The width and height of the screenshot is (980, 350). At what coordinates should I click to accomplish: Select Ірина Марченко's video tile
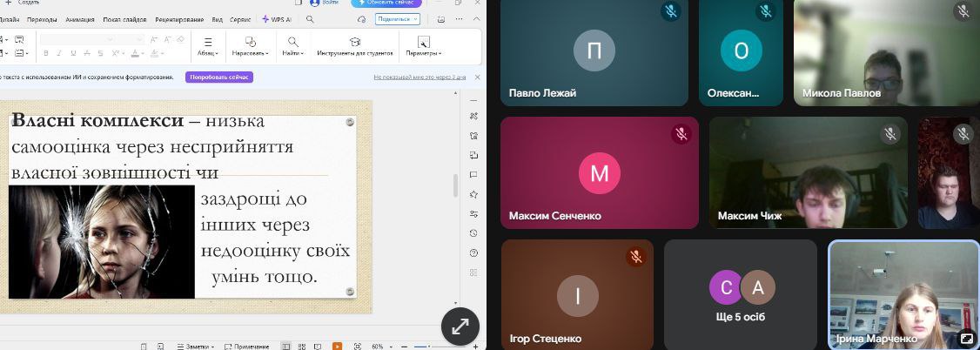903,294
